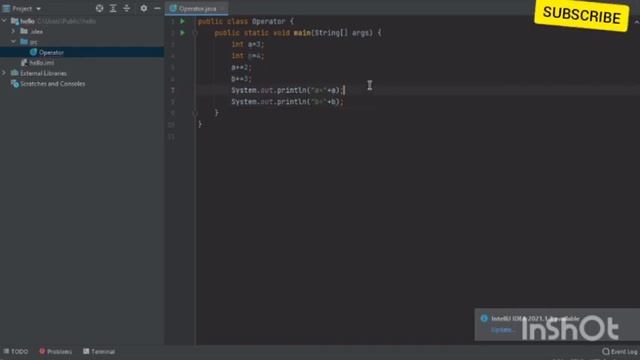Open the Terminal tool window
Screen dimensions: 640x360
[x=99, y=351]
